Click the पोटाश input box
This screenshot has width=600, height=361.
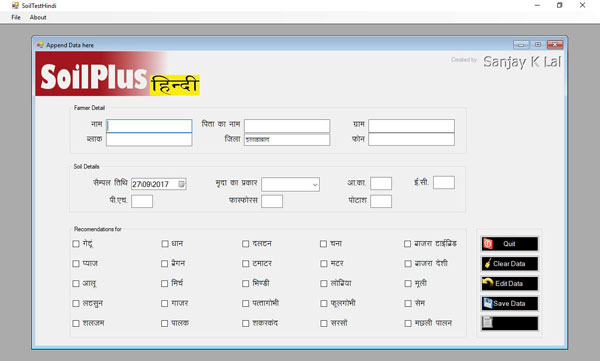tap(381, 201)
